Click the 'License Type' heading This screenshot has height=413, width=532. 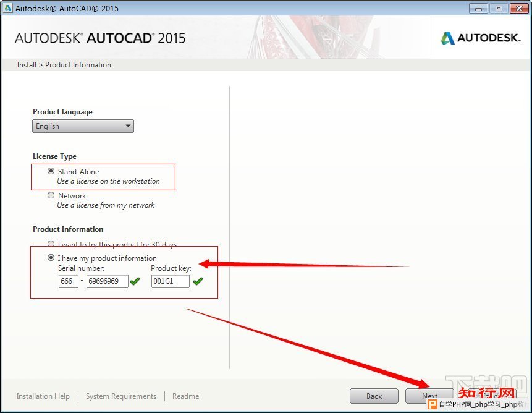click(x=54, y=156)
